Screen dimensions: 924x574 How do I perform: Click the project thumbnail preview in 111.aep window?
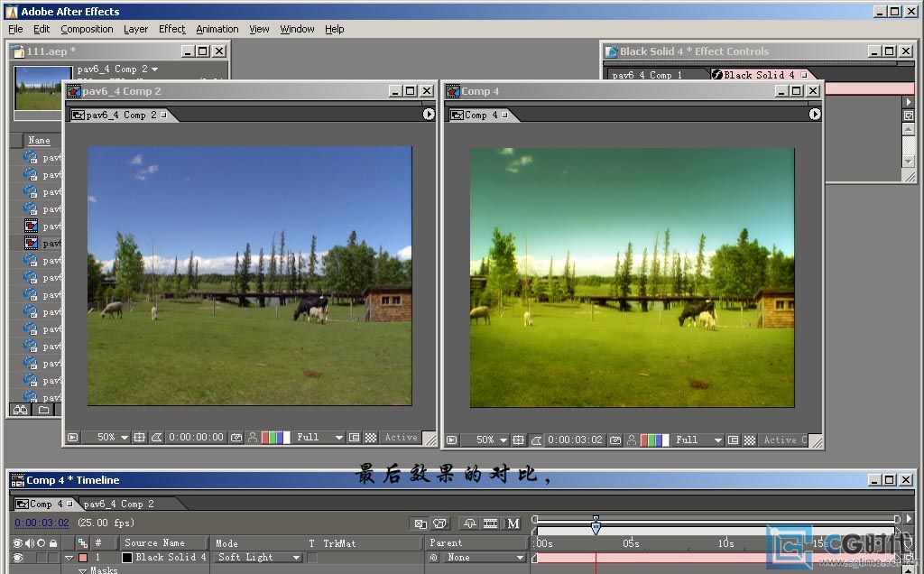pyautogui.click(x=42, y=88)
